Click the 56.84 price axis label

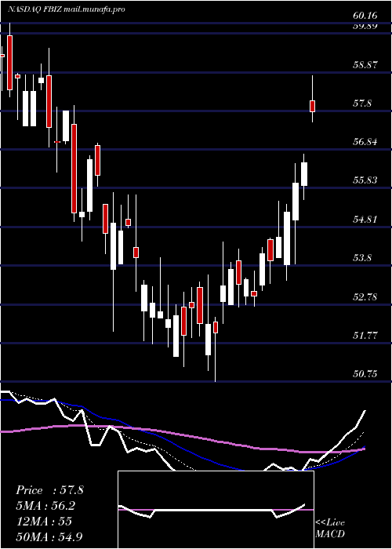(365, 142)
